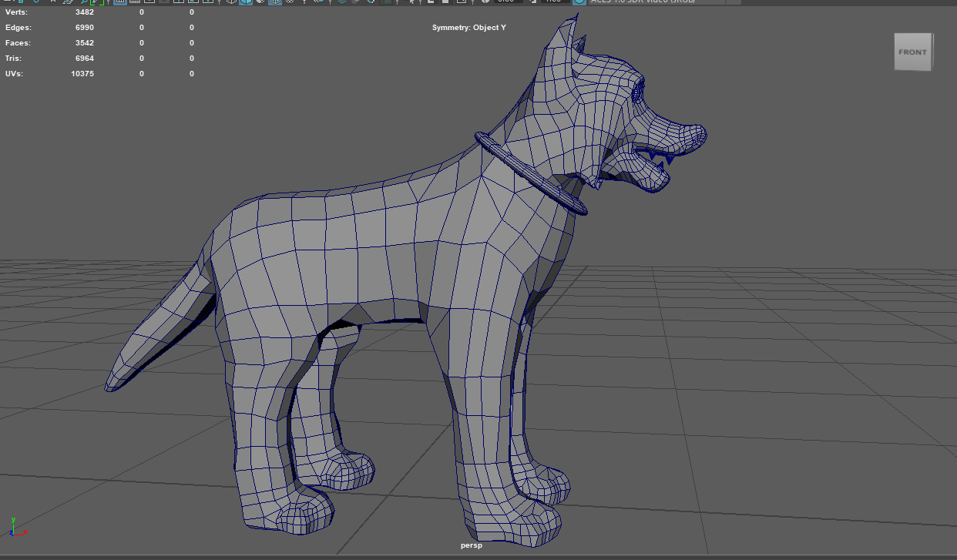
Task: Click the Tris label in poly count
Action: point(14,59)
